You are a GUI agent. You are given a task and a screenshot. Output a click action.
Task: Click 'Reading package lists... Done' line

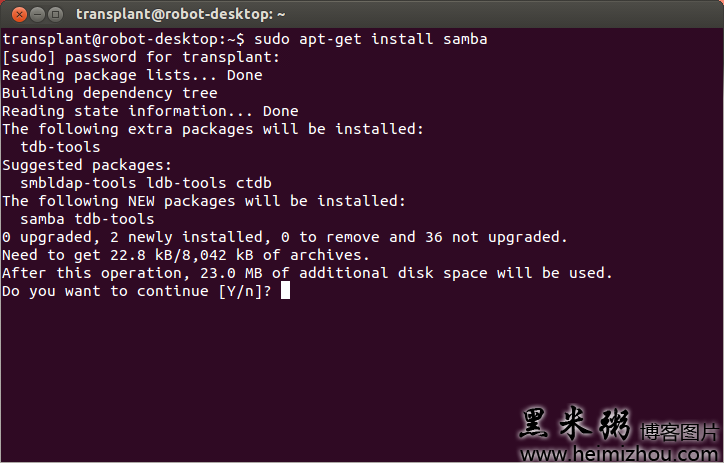point(132,75)
